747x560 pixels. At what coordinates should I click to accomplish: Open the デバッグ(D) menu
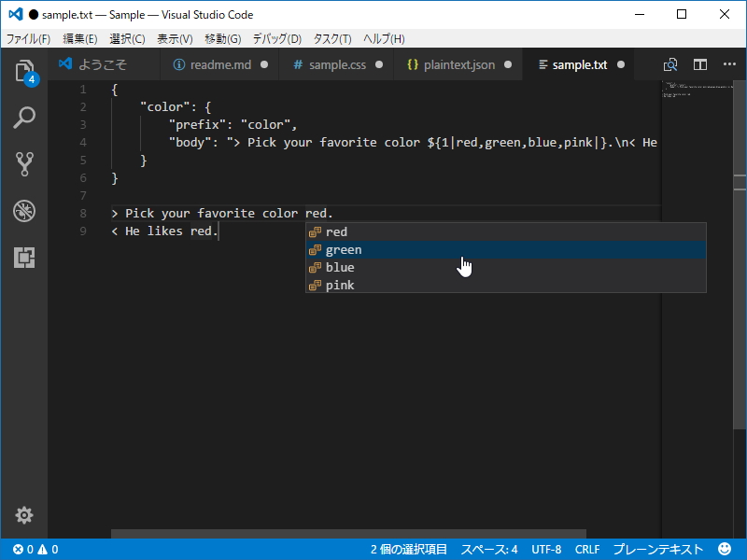tap(276, 39)
